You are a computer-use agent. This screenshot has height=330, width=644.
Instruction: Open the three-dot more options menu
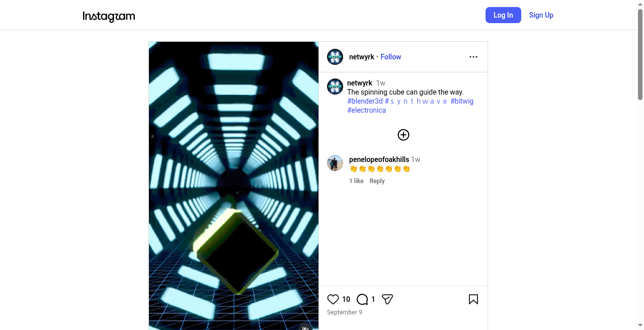pyautogui.click(x=473, y=57)
